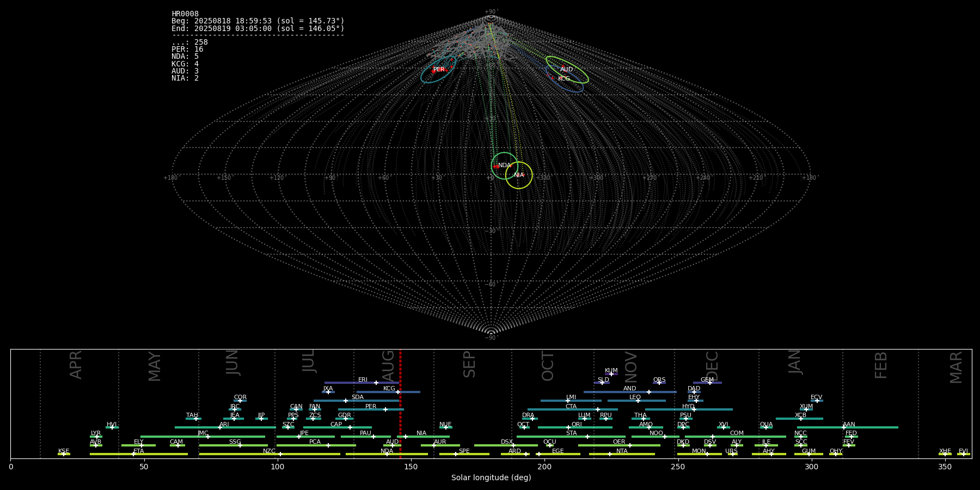Image resolution: width=980 pixels, height=490 pixels.
Task: Click the DRA shower label in timeline
Action: click(528, 415)
